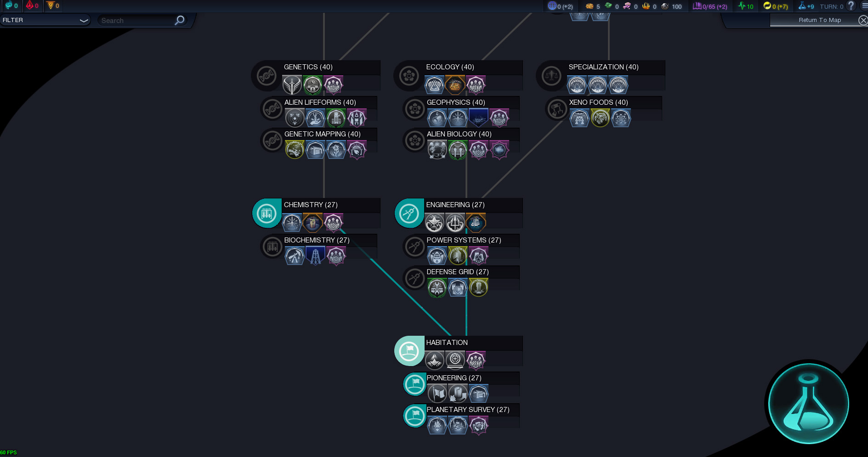The image size is (868, 457).
Task: Click the Ecology flower round icon
Action: [x=408, y=76]
